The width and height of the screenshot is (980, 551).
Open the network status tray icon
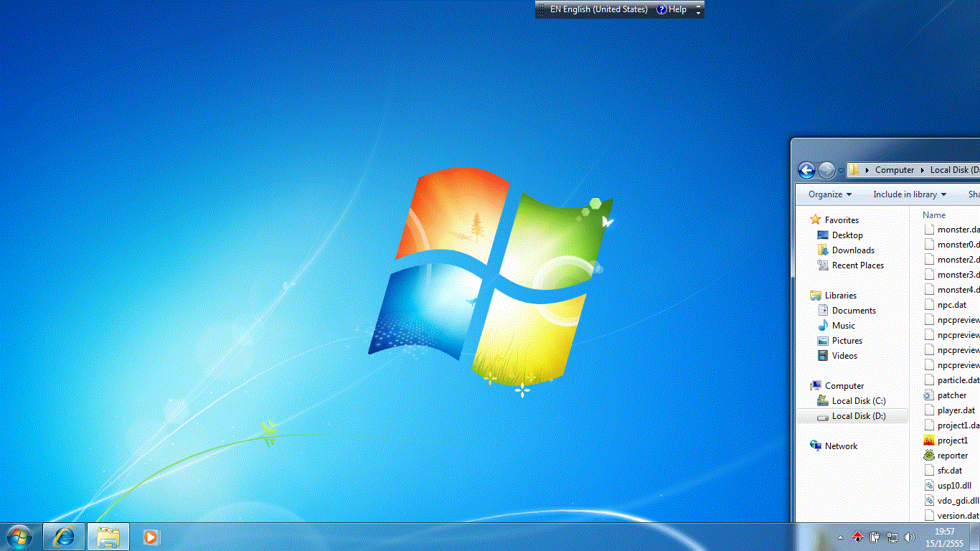coord(892,537)
